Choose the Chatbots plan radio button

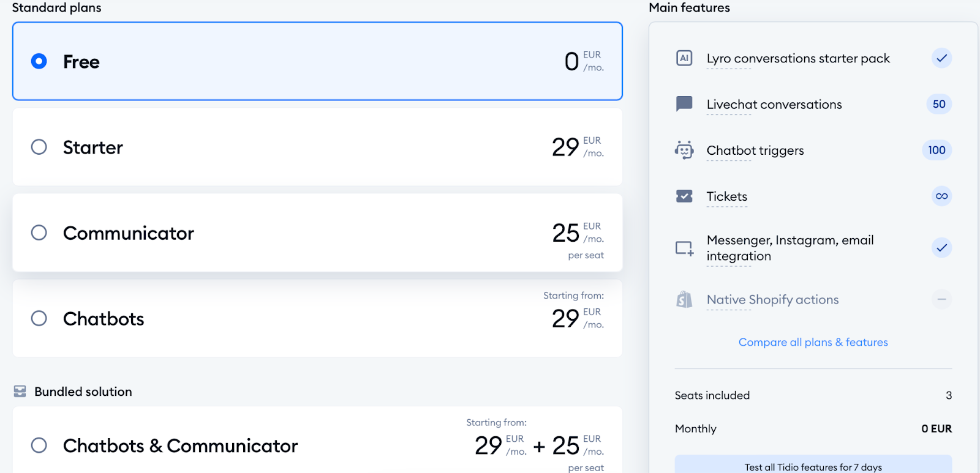point(39,318)
